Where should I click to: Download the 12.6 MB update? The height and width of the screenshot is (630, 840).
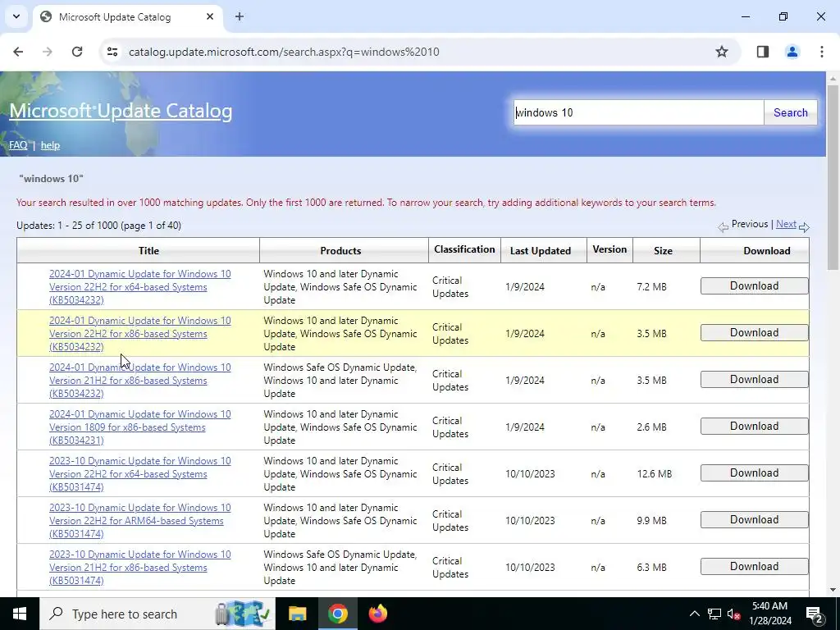[755, 473]
